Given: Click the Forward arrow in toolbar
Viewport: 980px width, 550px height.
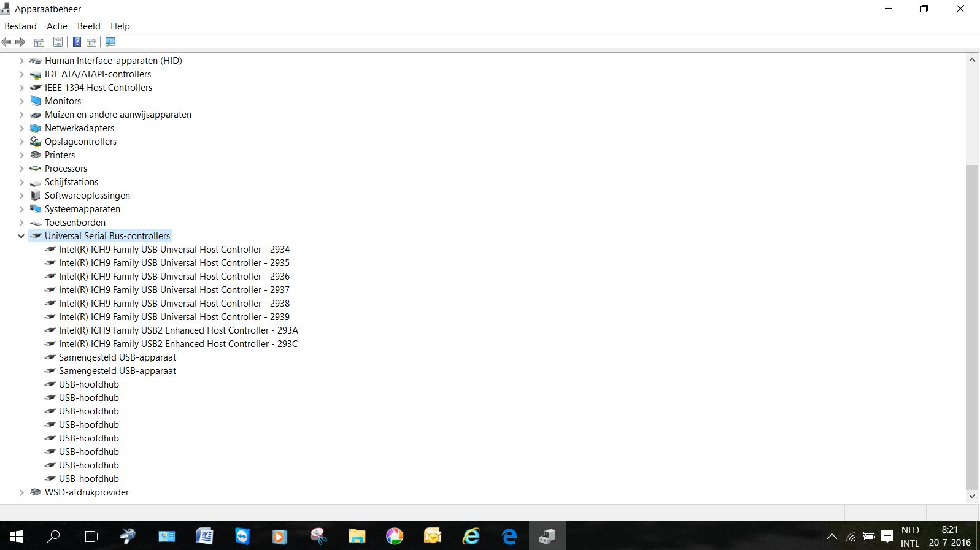Looking at the screenshot, I should (20, 42).
